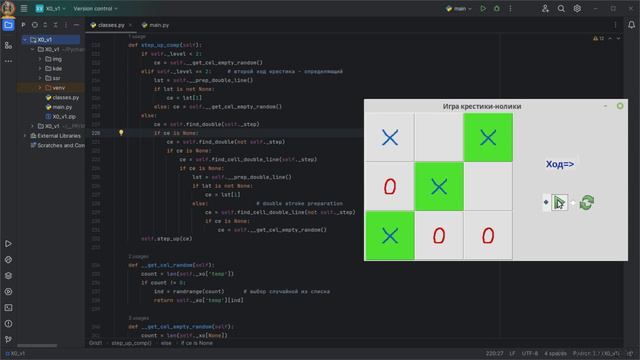640x360 pixels.
Task: Switch to the main.py editor tab
Action: [x=156, y=25]
